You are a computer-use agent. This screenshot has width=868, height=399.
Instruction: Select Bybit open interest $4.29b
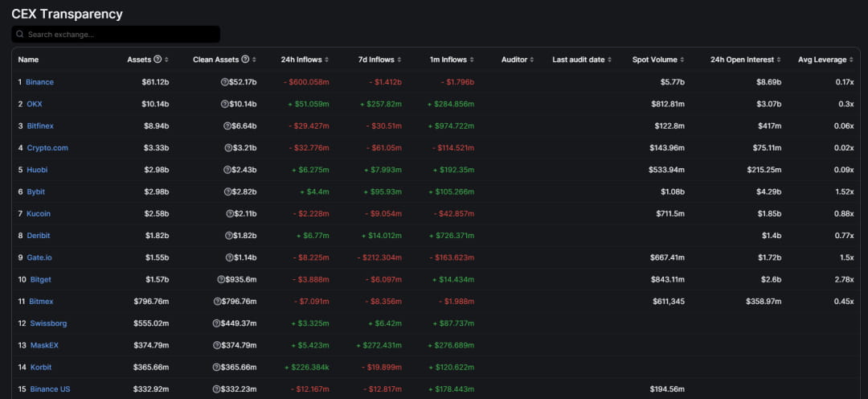769,191
